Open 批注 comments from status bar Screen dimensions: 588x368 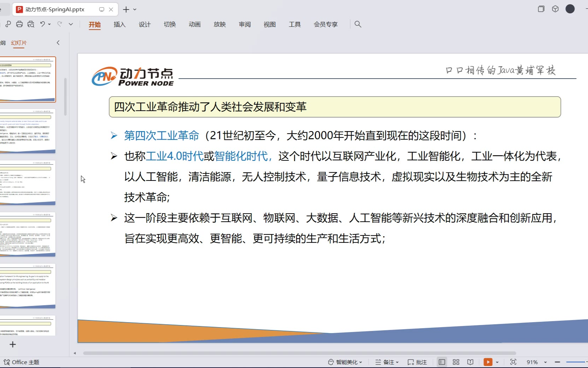click(x=417, y=362)
